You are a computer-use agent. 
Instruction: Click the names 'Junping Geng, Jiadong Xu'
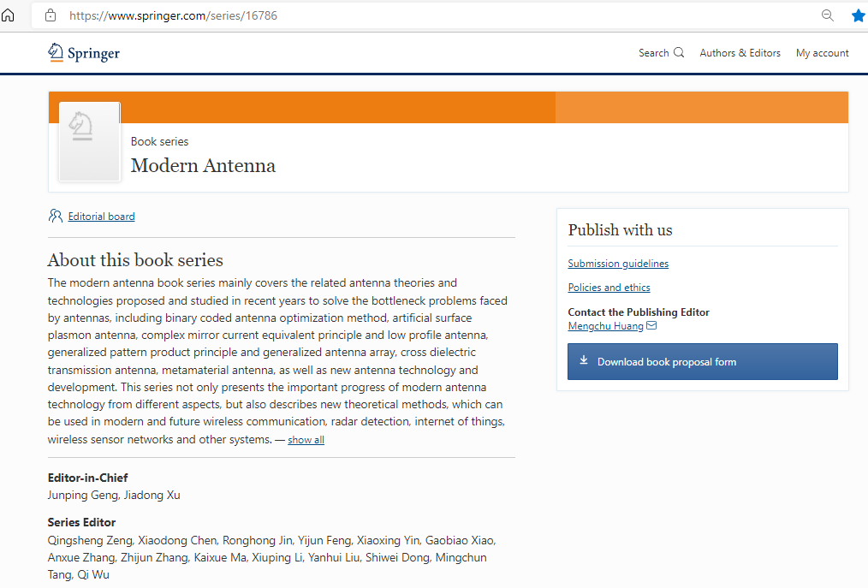point(114,495)
